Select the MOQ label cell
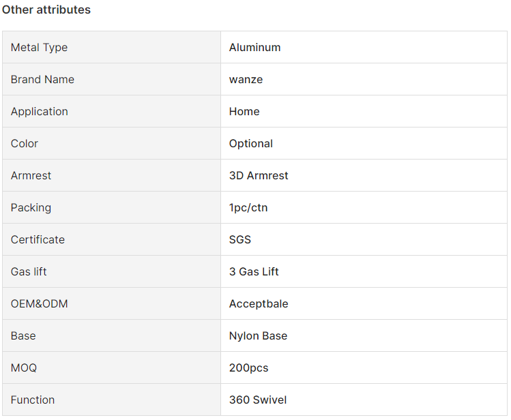 pos(111,367)
